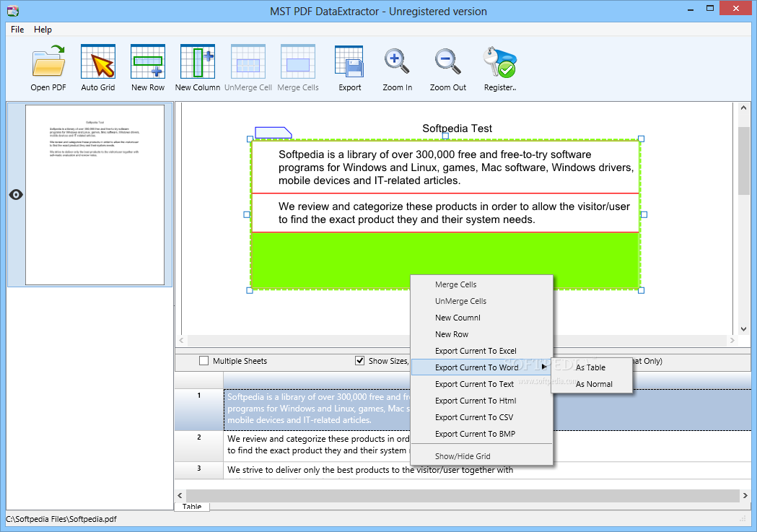Image resolution: width=757 pixels, height=532 pixels.
Task: Click the Open PDF folder icon
Action: pyautogui.click(x=48, y=62)
